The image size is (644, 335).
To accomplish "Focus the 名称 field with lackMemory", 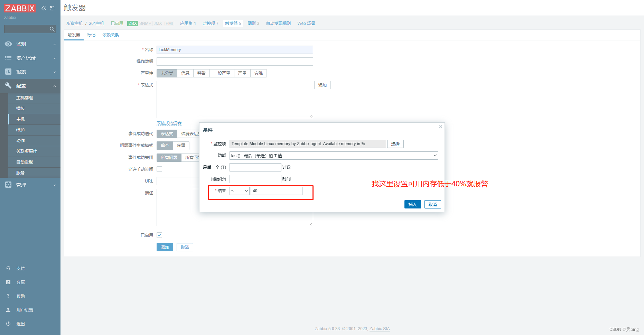I will 235,50.
